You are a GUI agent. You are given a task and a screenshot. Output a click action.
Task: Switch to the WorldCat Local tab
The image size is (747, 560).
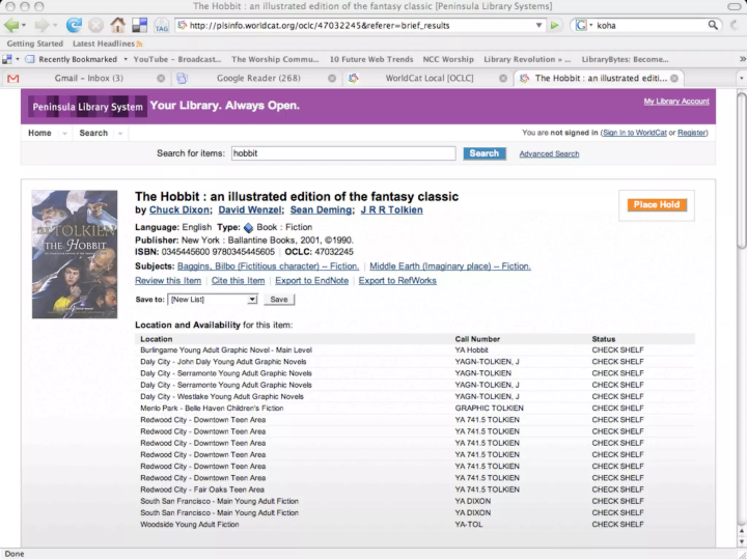(x=429, y=78)
